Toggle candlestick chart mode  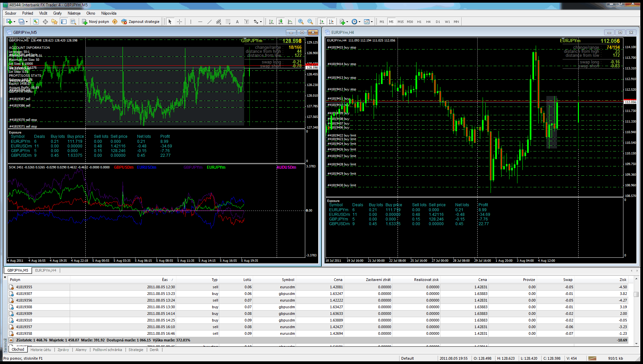[281, 22]
